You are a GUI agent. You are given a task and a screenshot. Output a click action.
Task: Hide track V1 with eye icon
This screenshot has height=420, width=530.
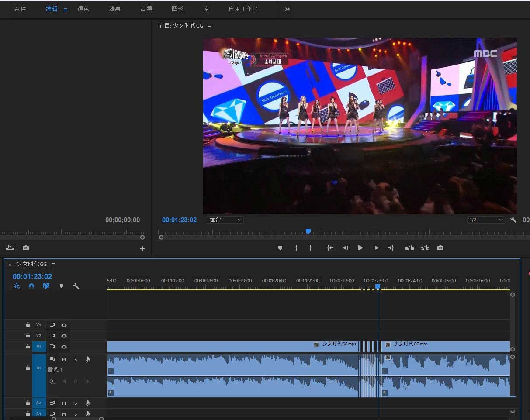64,347
